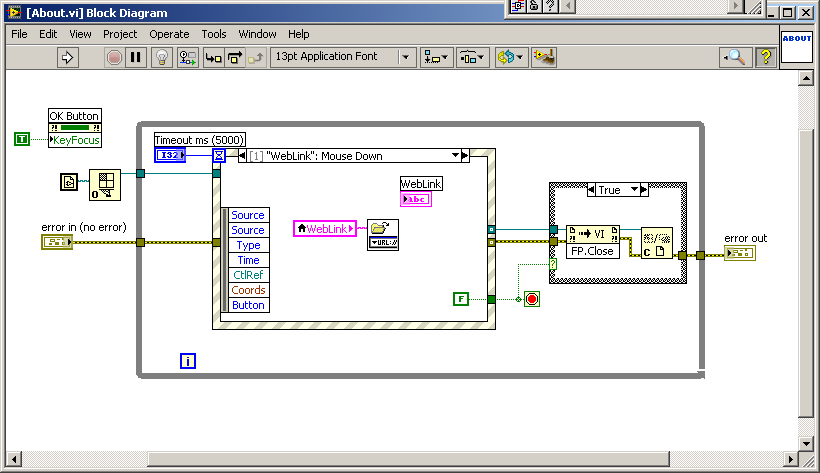
Task: Click the Pause button in toolbar
Action: (x=135, y=57)
